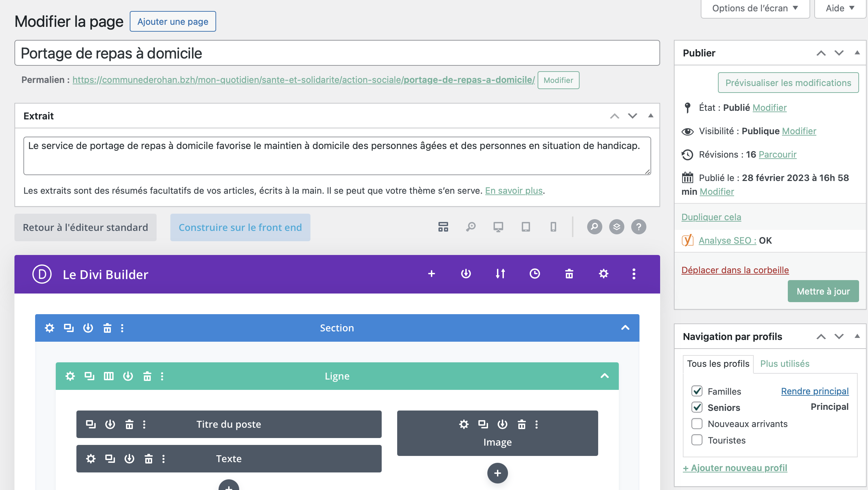
Task: Save Titre du poste module to library
Action: [110, 424]
